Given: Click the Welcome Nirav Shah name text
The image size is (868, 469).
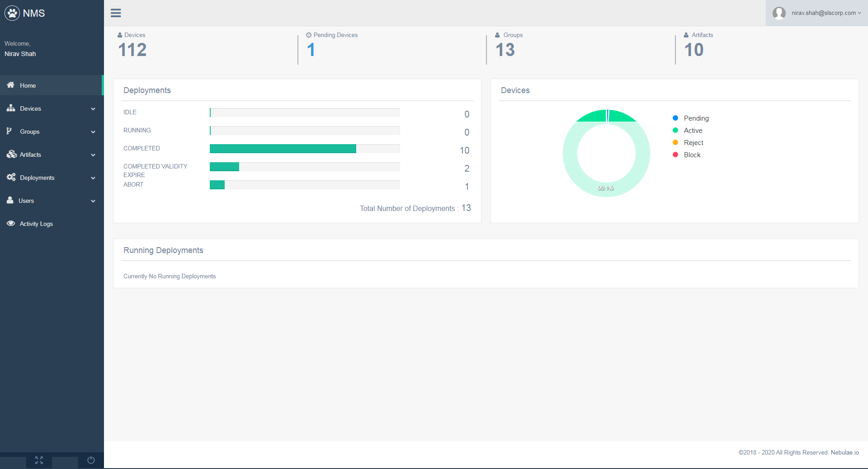Looking at the screenshot, I should [x=20, y=54].
